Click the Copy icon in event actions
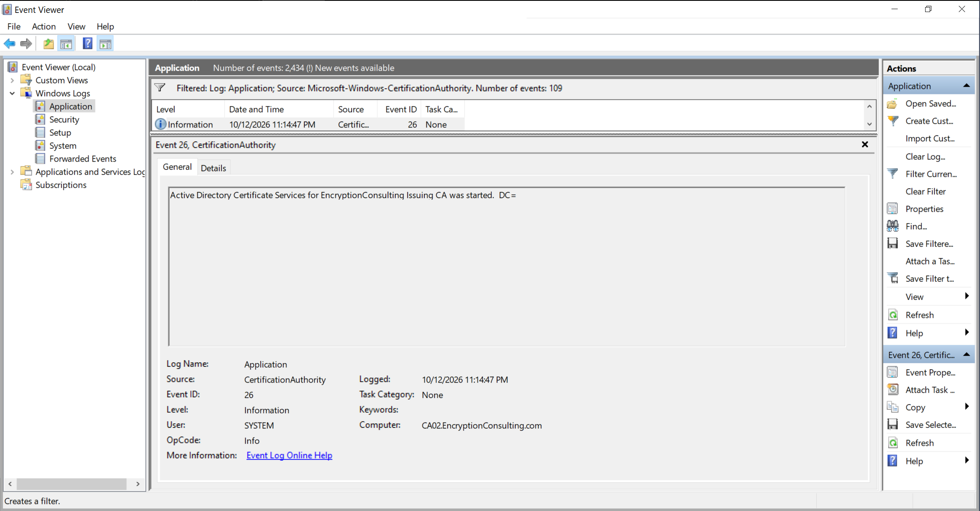This screenshot has width=980, height=511. tap(892, 407)
